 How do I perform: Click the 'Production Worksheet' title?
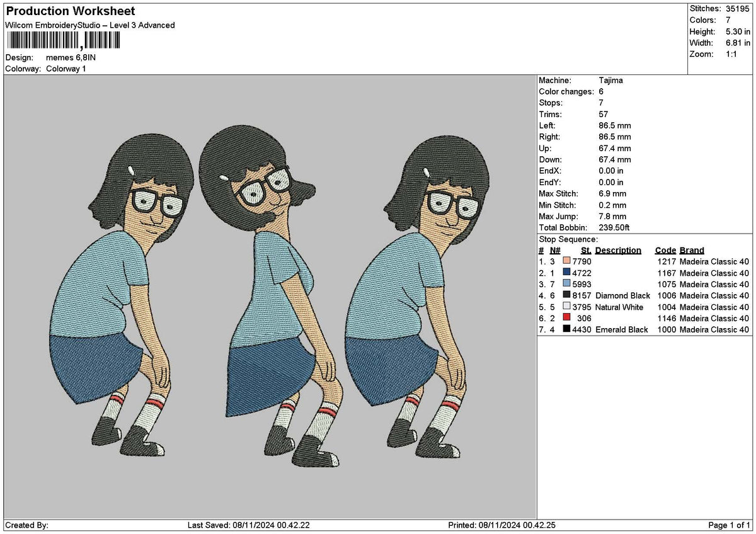tap(70, 11)
